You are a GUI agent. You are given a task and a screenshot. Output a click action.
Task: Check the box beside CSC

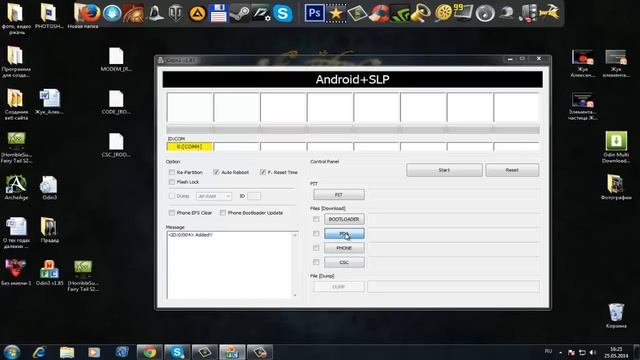pyautogui.click(x=316, y=262)
